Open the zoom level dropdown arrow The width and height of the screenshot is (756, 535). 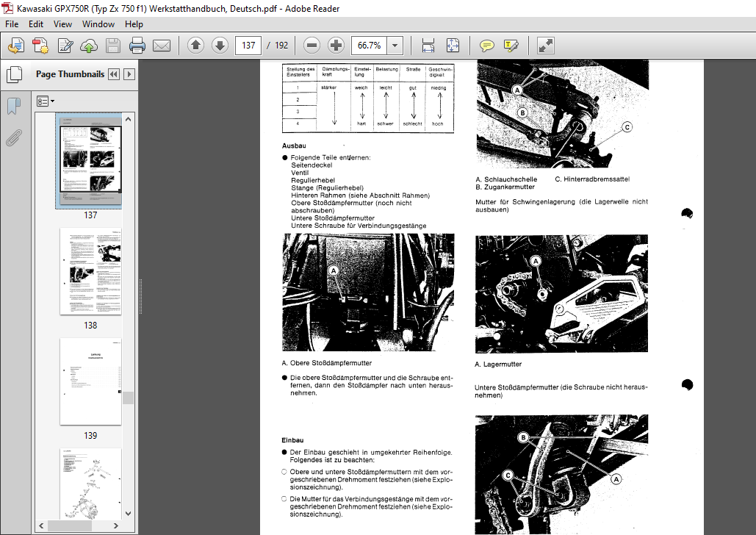pyautogui.click(x=395, y=46)
